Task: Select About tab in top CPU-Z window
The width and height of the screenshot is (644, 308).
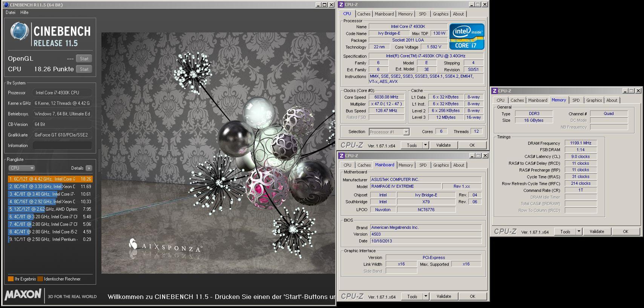Action: (x=458, y=14)
